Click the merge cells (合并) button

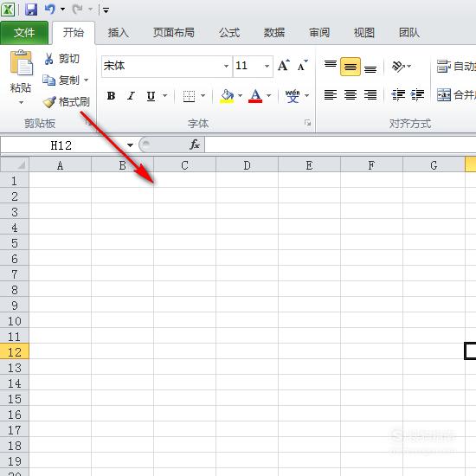pyautogui.click(x=455, y=95)
